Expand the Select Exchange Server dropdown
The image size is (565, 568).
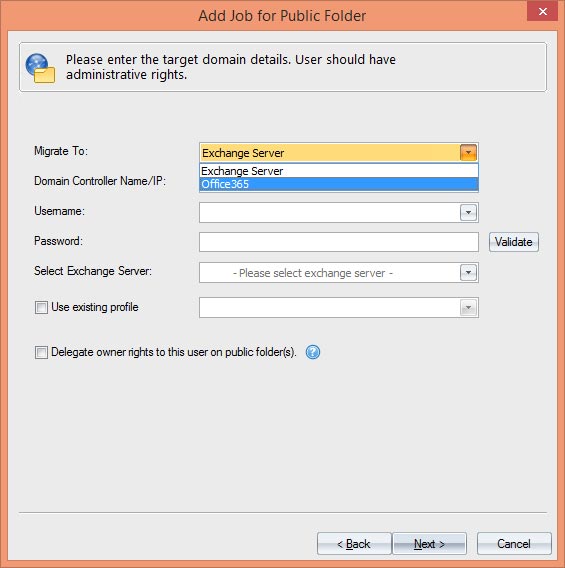pos(468,272)
